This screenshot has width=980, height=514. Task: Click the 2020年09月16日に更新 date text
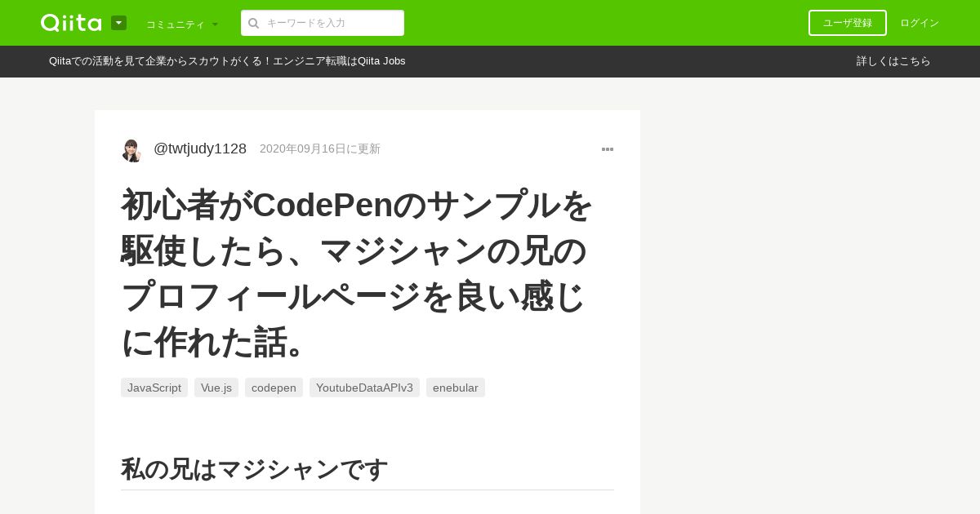[320, 149]
